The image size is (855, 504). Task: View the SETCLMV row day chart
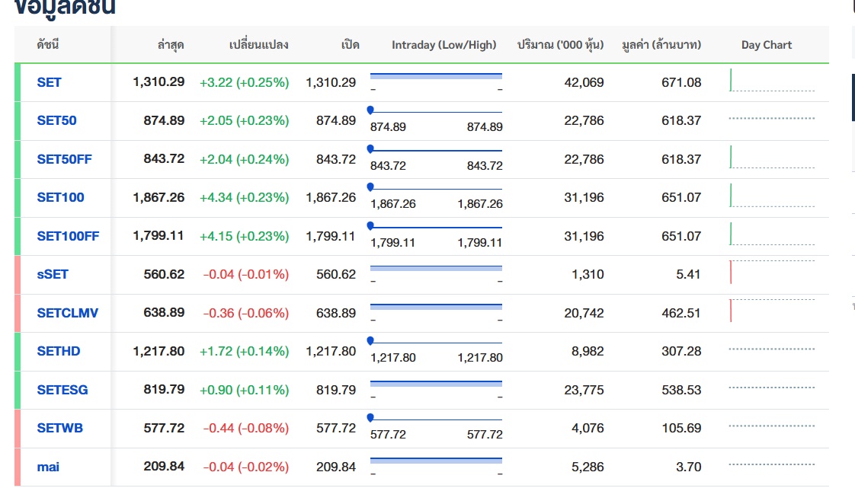pos(771,311)
